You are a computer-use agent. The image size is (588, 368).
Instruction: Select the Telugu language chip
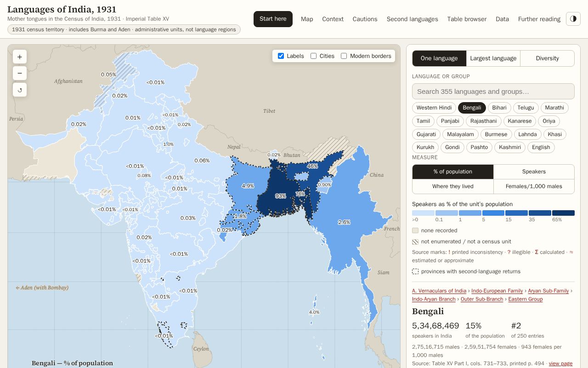point(526,108)
